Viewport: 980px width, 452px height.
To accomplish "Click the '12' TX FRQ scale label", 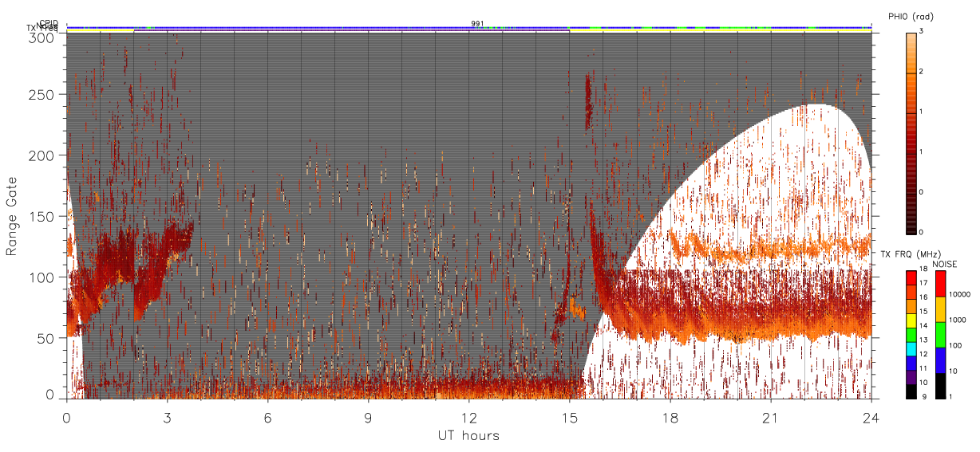I will pos(923,354).
